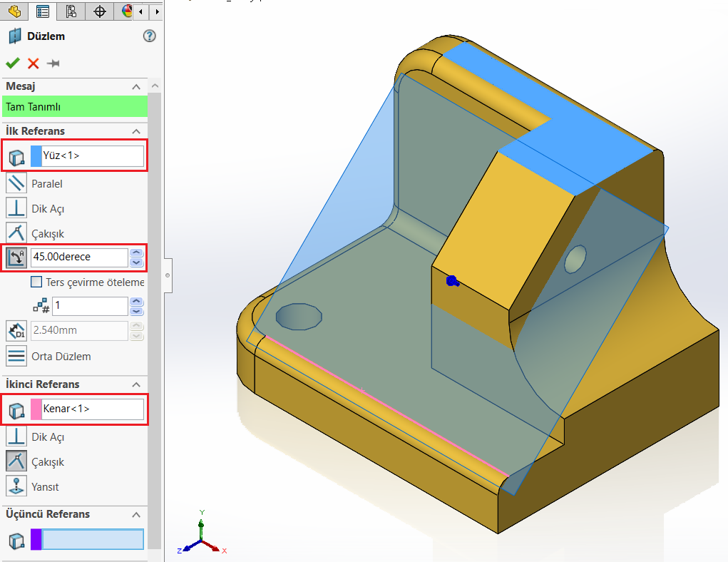Choose Çakışık under İlk Referans

[x=16, y=234]
